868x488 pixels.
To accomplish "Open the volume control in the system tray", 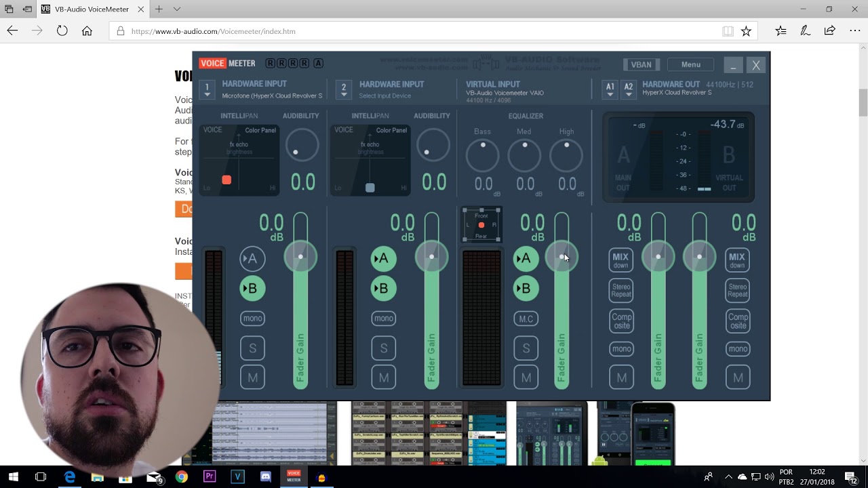I will (x=769, y=477).
